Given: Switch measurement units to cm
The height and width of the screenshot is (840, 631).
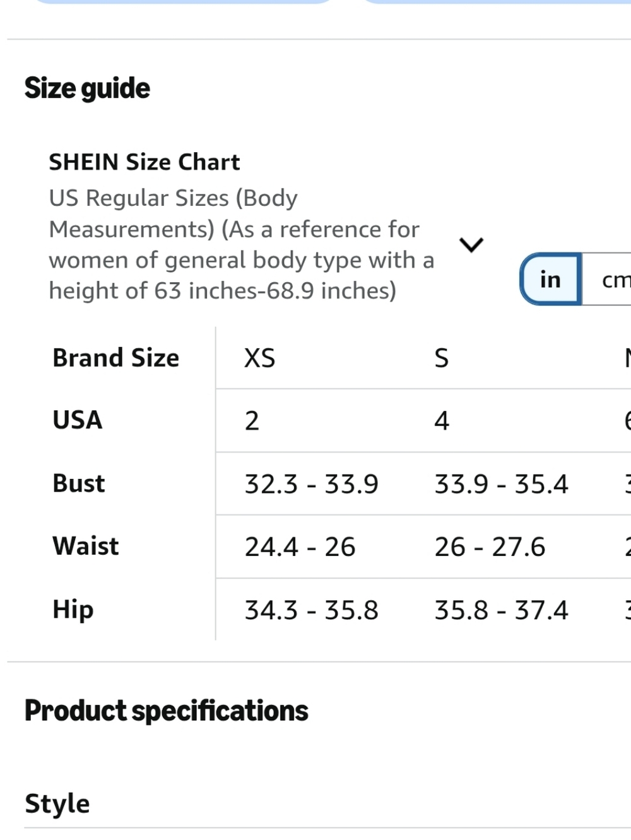Looking at the screenshot, I should point(606,279).
